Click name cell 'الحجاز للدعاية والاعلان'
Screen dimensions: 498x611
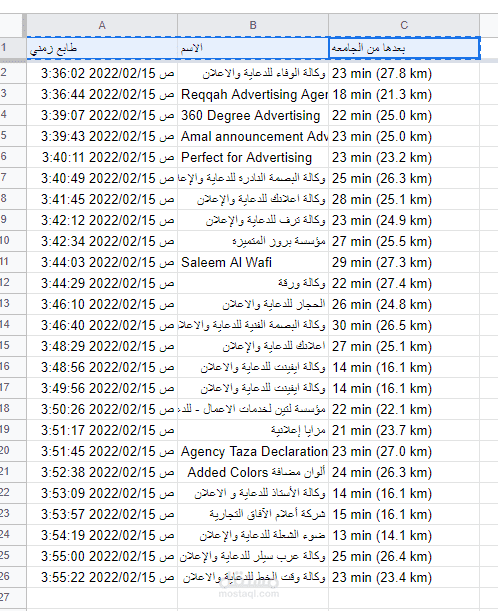coord(253,304)
